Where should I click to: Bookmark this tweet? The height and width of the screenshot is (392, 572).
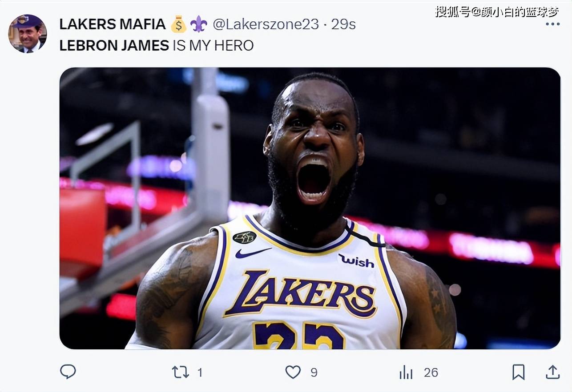(x=518, y=372)
